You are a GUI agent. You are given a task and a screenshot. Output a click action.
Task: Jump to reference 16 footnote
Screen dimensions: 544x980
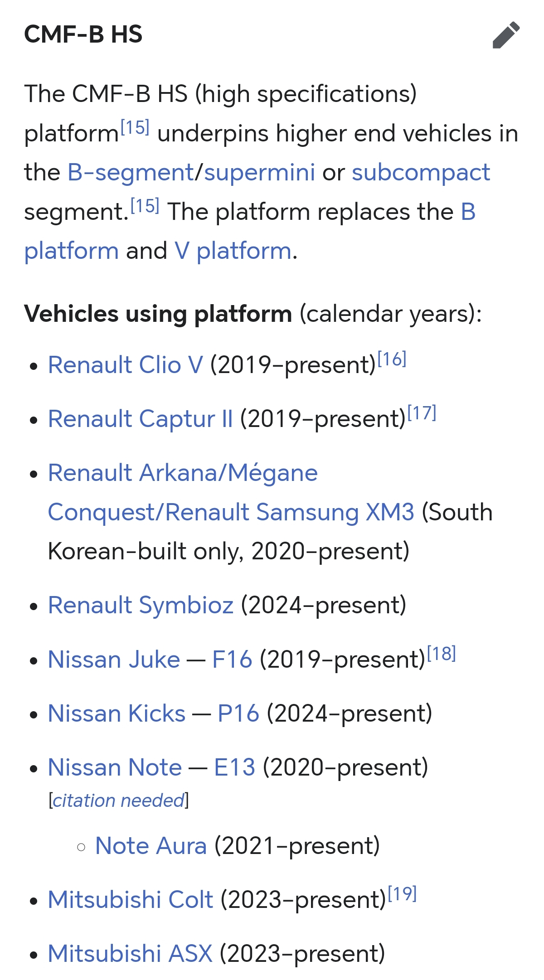point(392,360)
